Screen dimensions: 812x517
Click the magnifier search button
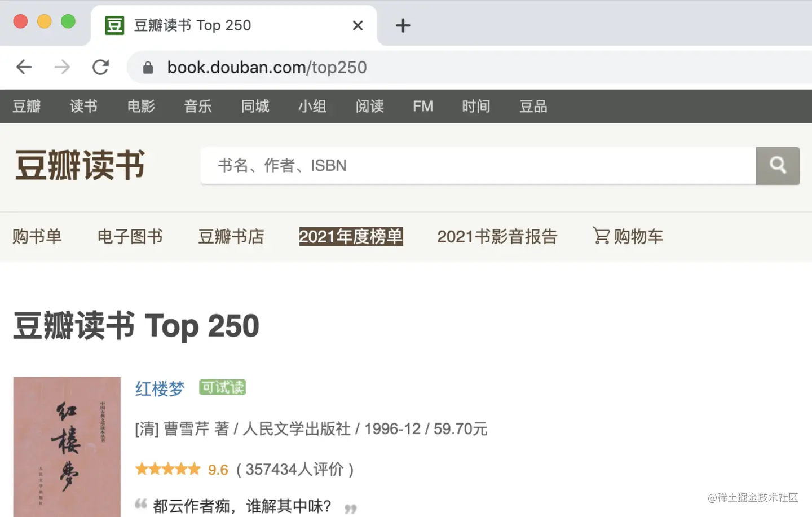click(778, 165)
